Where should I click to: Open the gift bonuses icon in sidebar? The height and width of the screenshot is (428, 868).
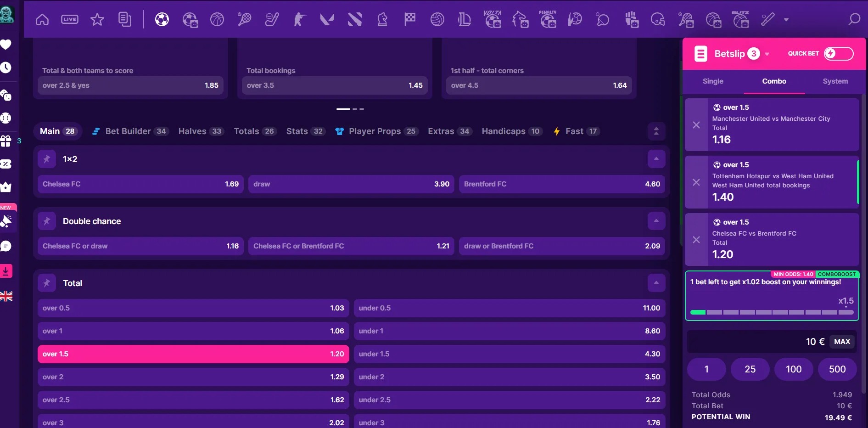[x=6, y=141]
